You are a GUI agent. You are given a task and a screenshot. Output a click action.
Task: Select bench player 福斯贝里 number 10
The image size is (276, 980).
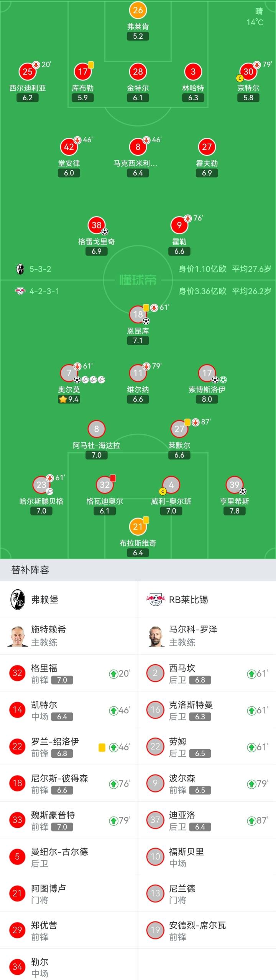pyautogui.click(x=207, y=857)
